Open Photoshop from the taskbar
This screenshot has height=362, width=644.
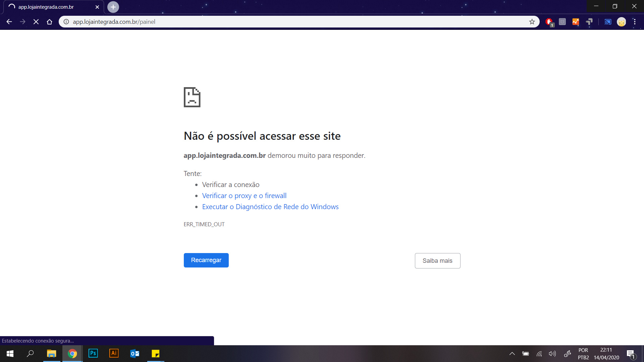pyautogui.click(x=93, y=354)
